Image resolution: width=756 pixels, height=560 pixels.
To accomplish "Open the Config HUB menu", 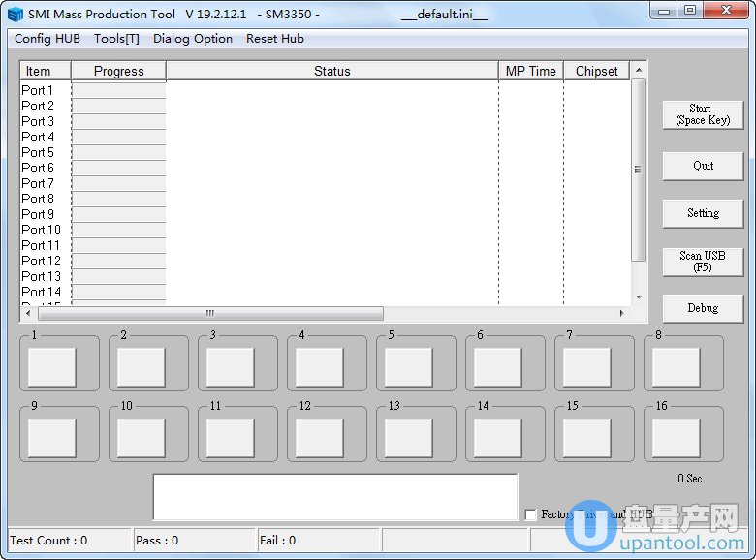I will point(47,39).
